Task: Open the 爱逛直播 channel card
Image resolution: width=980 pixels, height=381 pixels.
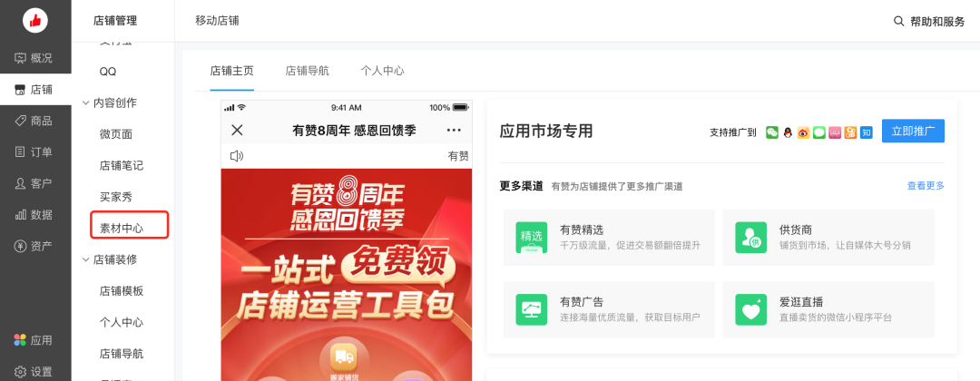Action: tap(828, 309)
